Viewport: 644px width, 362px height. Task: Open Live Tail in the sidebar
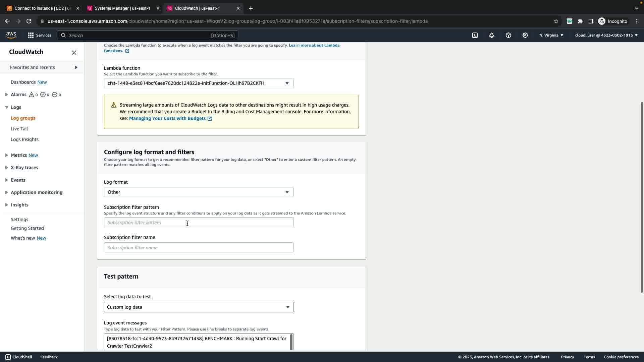coord(19,129)
